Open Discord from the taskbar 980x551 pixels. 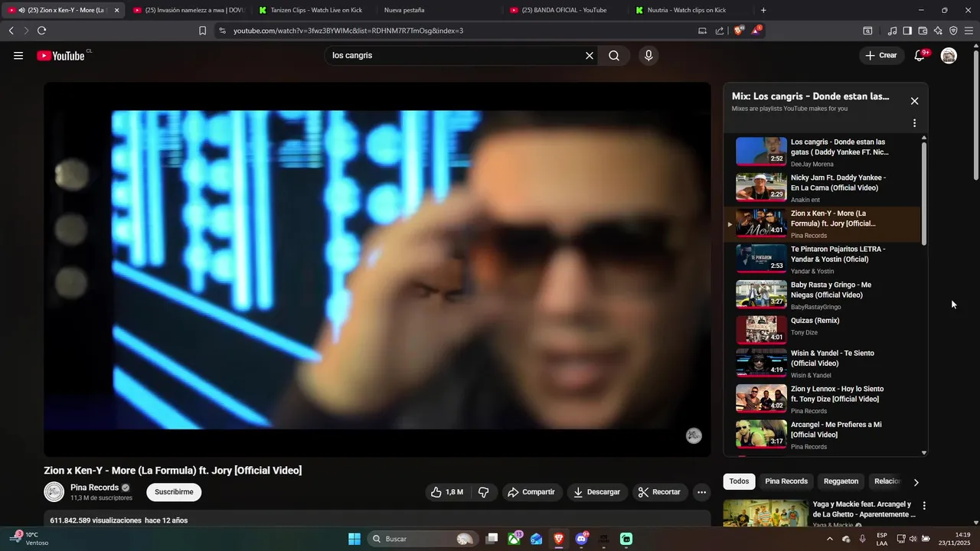click(582, 539)
